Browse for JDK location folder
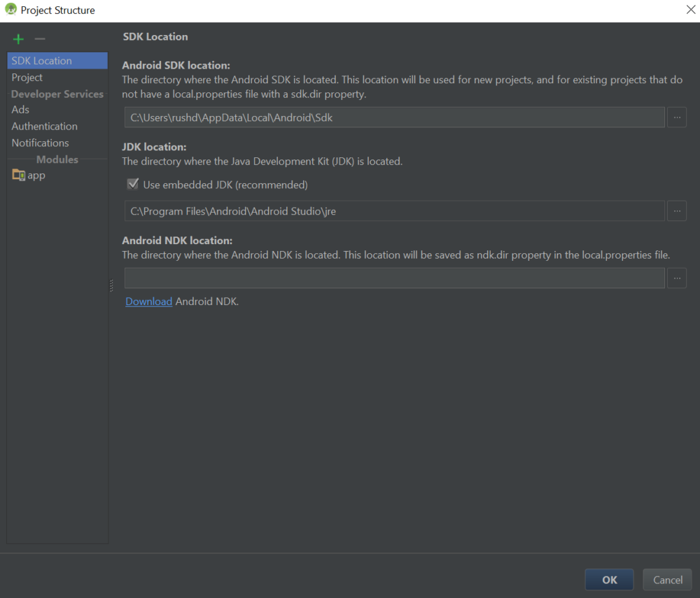The width and height of the screenshot is (700, 598). point(676,211)
